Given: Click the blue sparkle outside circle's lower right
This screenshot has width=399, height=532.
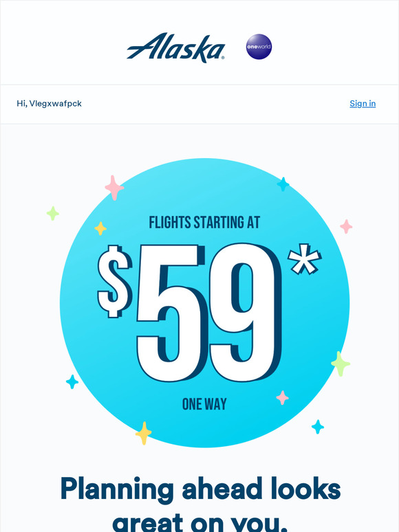Looking at the screenshot, I should click(318, 427).
